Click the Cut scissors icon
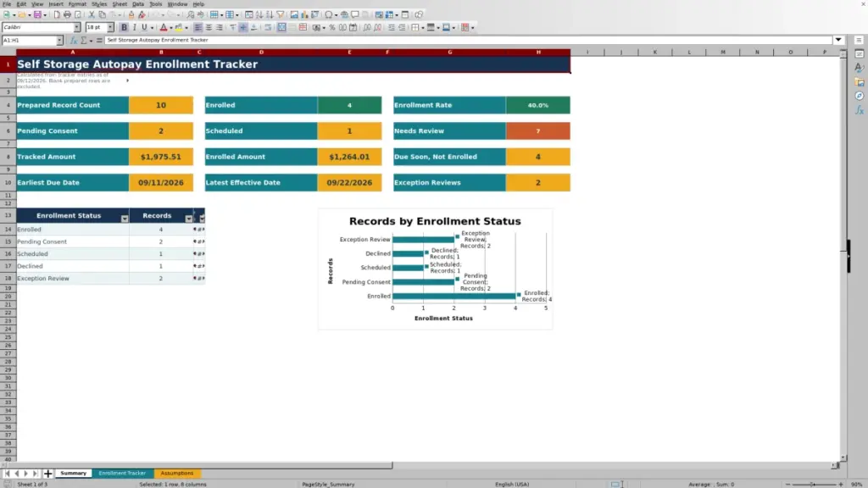 pos(92,14)
